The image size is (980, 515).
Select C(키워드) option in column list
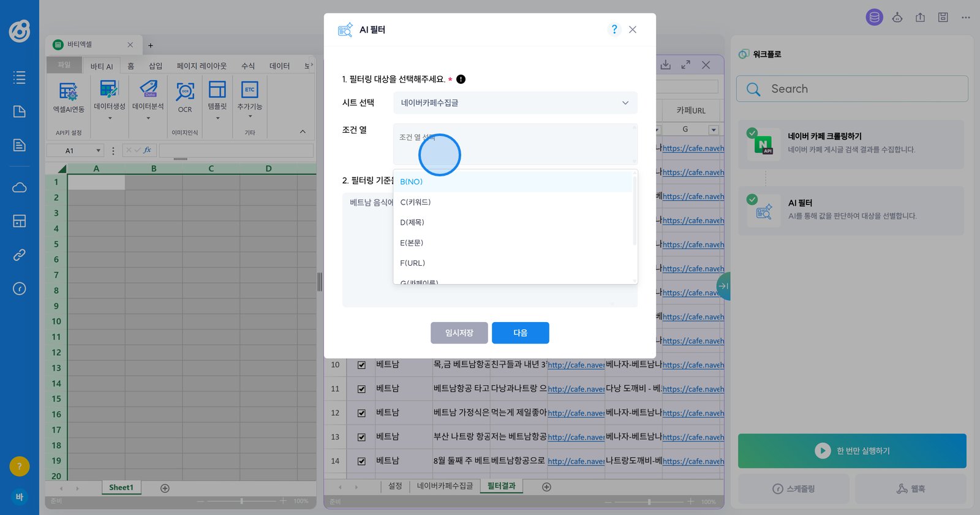coord(513,202)
